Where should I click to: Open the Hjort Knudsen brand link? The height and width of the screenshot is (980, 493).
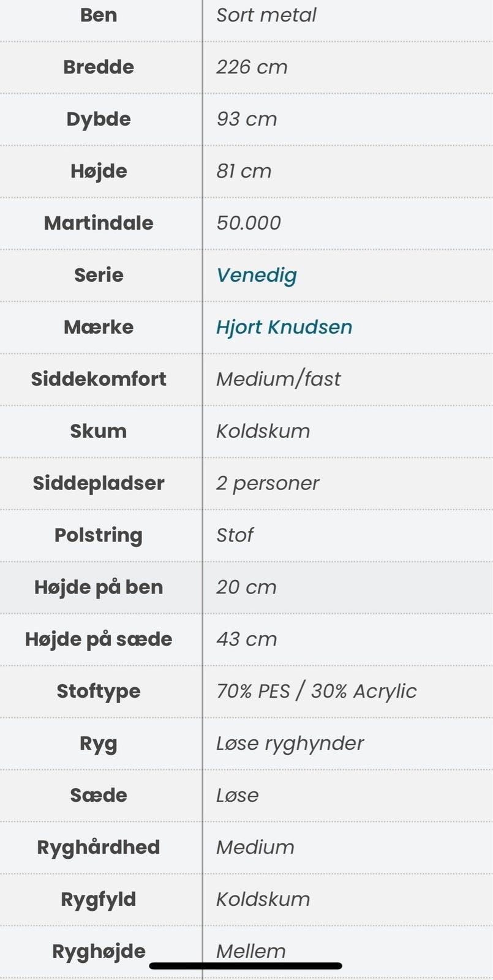click(x=284, y=327)
